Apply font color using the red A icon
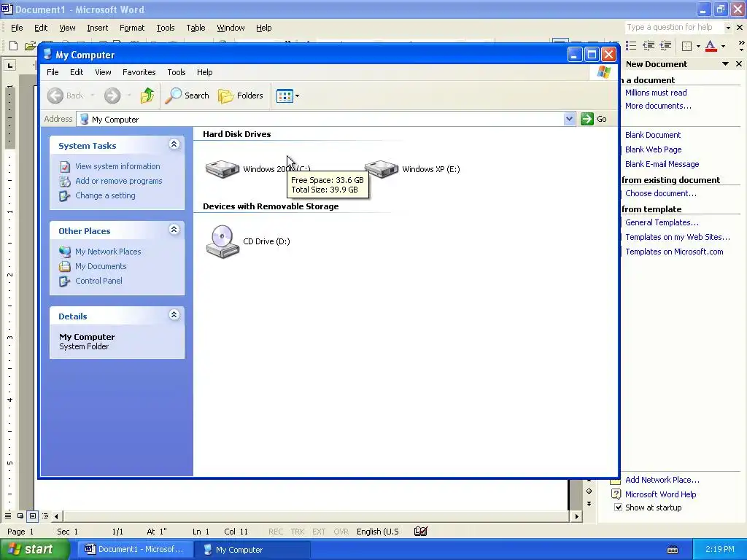Image resolution: width=747 pixels, height=560 pixels. coord(711,46)
